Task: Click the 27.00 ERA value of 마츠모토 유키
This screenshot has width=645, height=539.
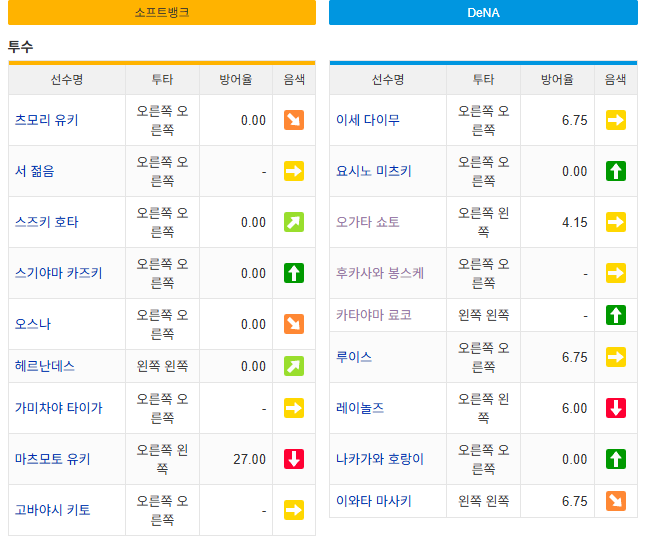Action: pyautogui.click(x=250, y=459)
